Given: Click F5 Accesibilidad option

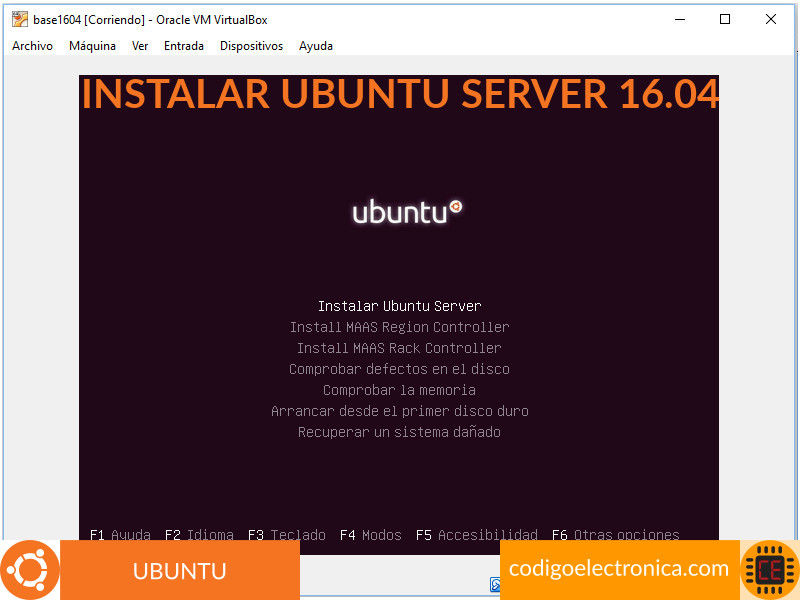Looking at the screenshot, I should (477, 534).
